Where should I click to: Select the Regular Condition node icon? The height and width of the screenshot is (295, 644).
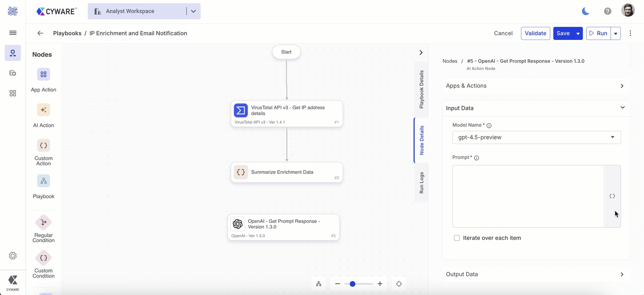43,222
